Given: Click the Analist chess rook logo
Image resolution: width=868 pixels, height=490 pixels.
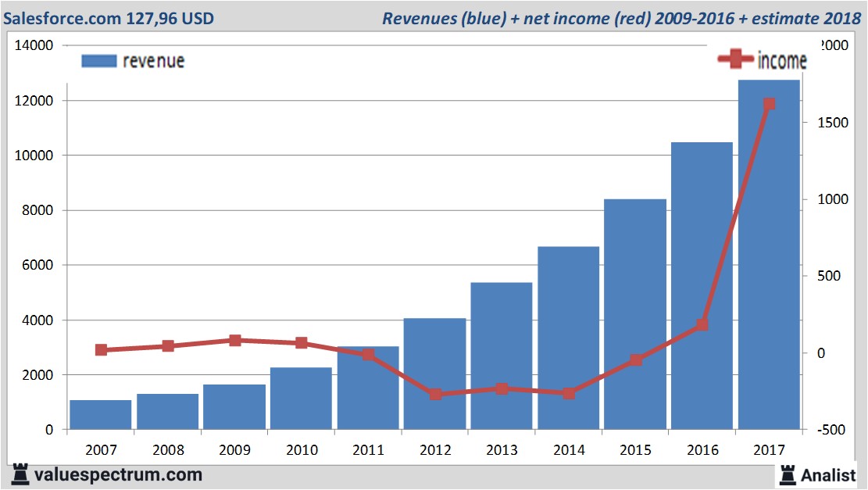Looking at the screenshot, I should pyautogui.click(x=788, y=474).
